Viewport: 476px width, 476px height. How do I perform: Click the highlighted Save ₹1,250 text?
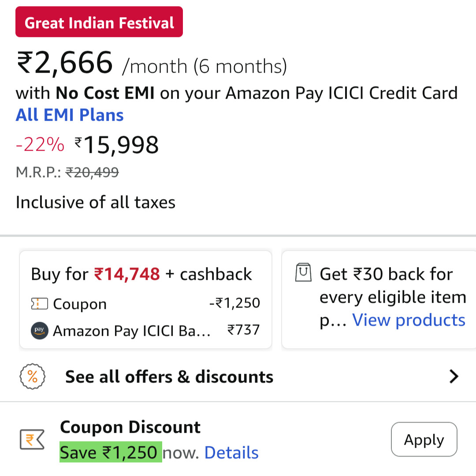[x=110, y=453]
